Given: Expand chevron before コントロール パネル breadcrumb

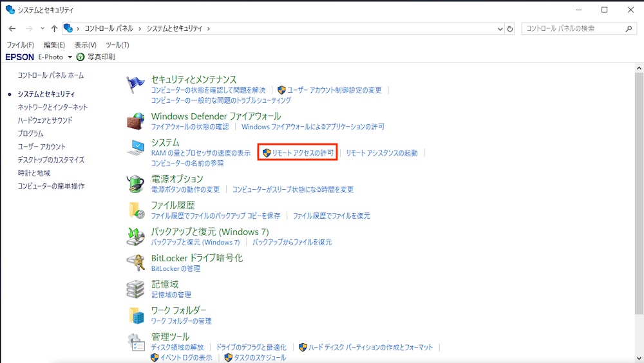Looking at the screenshot, I should [x=78, y=28].
